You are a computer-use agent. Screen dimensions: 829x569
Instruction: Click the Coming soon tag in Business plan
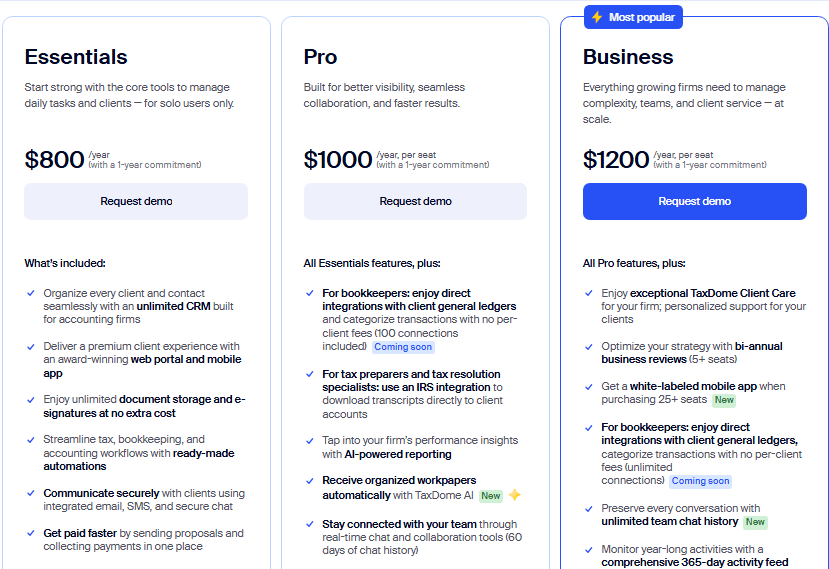tap(702, 481)
